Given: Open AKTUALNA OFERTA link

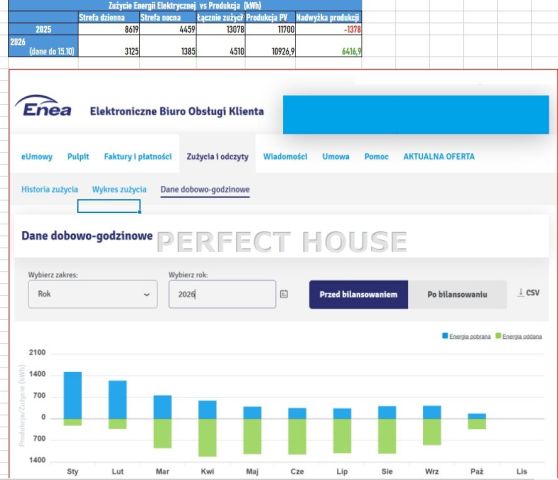Looking at the screenshot, I should pyautogui.click(x=439, y=157).
